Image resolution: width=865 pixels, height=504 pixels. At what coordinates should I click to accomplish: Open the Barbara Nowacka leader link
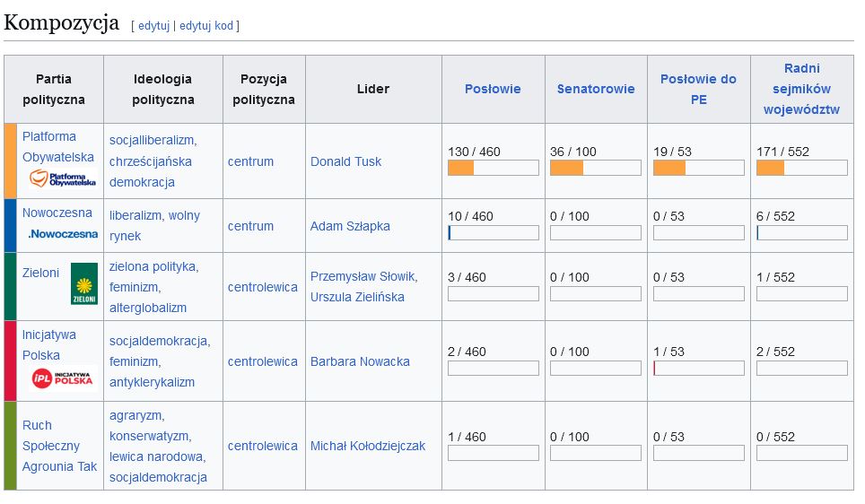pos(360,361)
